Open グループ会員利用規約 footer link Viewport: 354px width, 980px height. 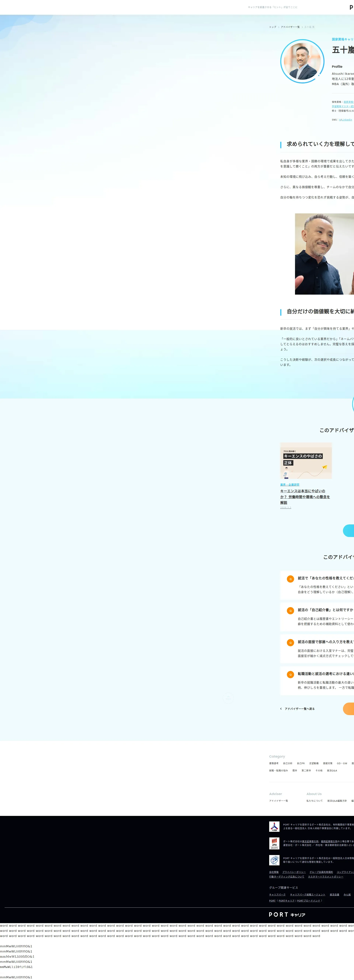click(x=321, y=872)
